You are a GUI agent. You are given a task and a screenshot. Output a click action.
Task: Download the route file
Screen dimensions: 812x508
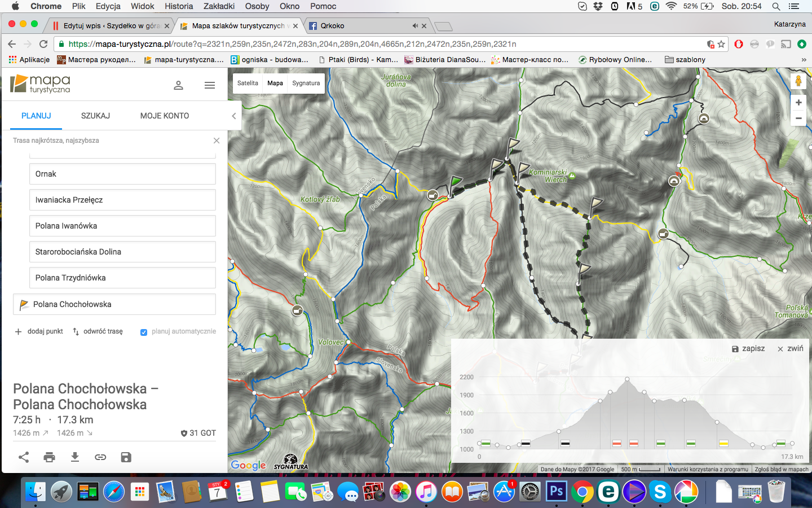(75, 457)
